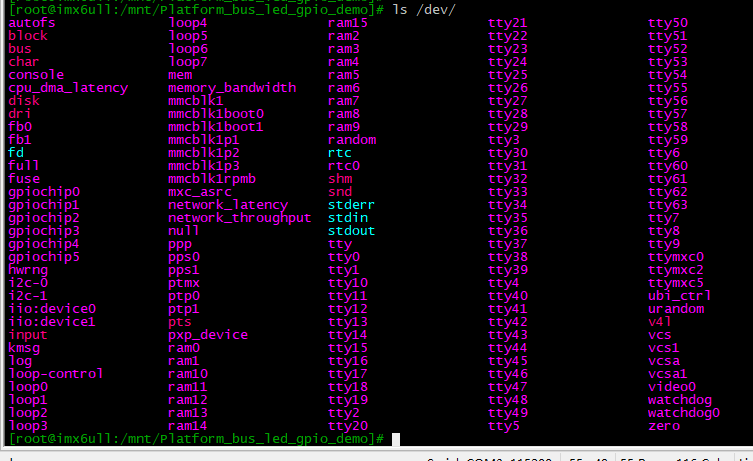
Task: Select the 'snd' directory name
Action: 340,192
